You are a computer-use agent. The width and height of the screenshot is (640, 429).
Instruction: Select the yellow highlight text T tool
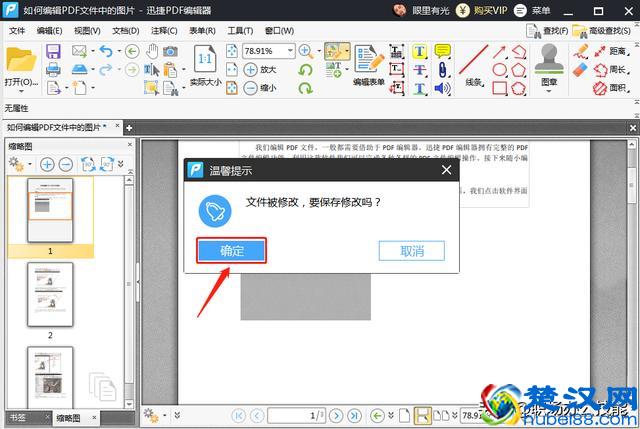pyautogui.click(x=420, y=51)
